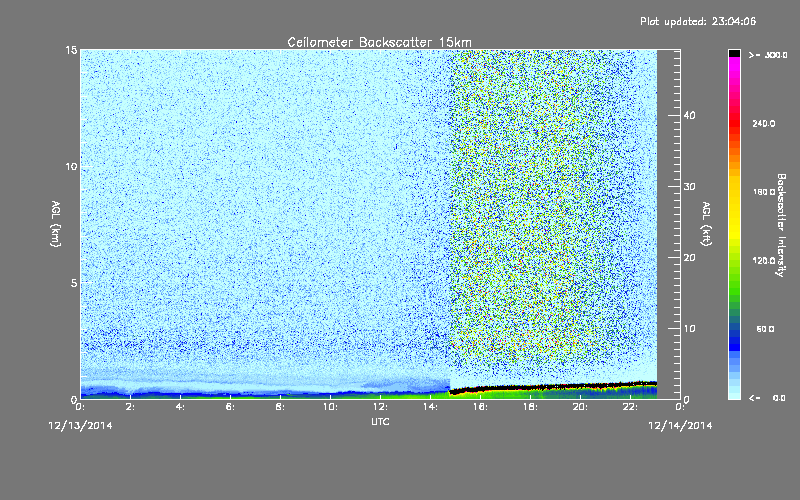
Task: Click the 4: hour tick label
Action: pos(180,407)
